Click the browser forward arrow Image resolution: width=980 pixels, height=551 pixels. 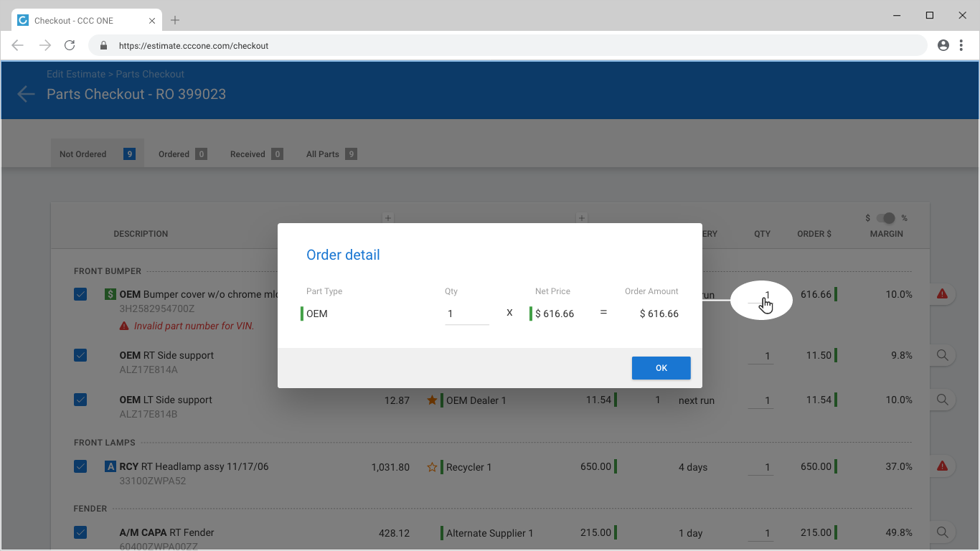44,45
